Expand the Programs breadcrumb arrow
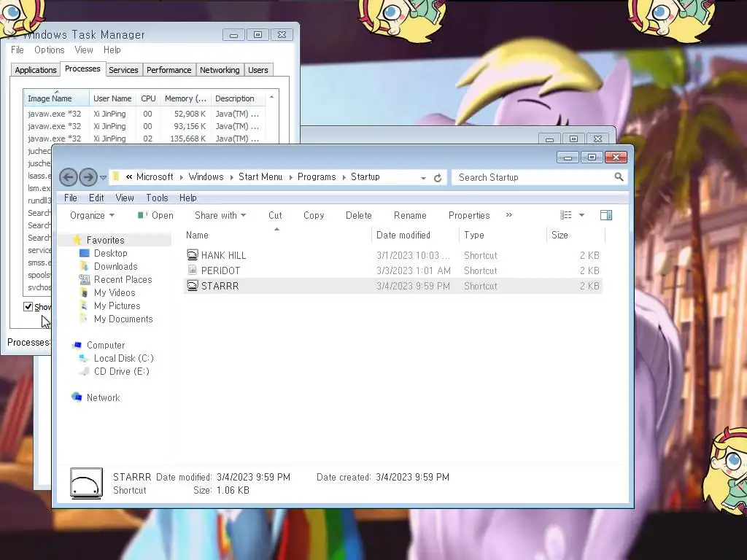The image size is (747, 560). [344, 177]
